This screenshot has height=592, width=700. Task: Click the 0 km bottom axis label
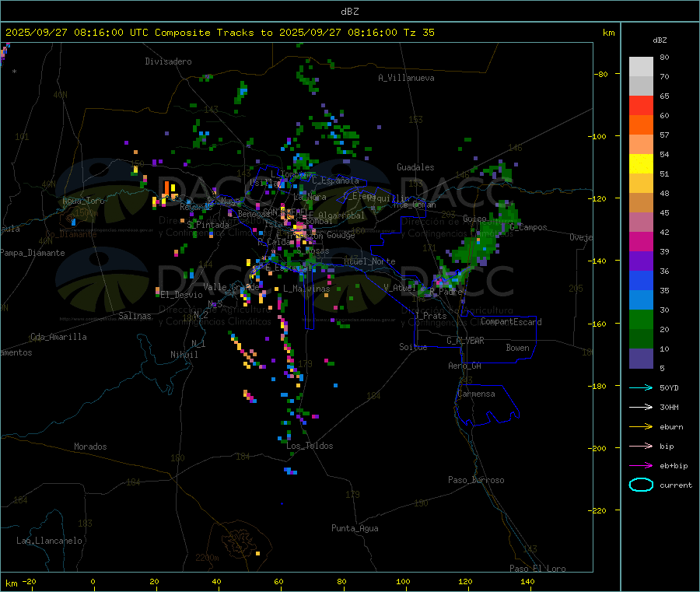click(x=93, y=581)
